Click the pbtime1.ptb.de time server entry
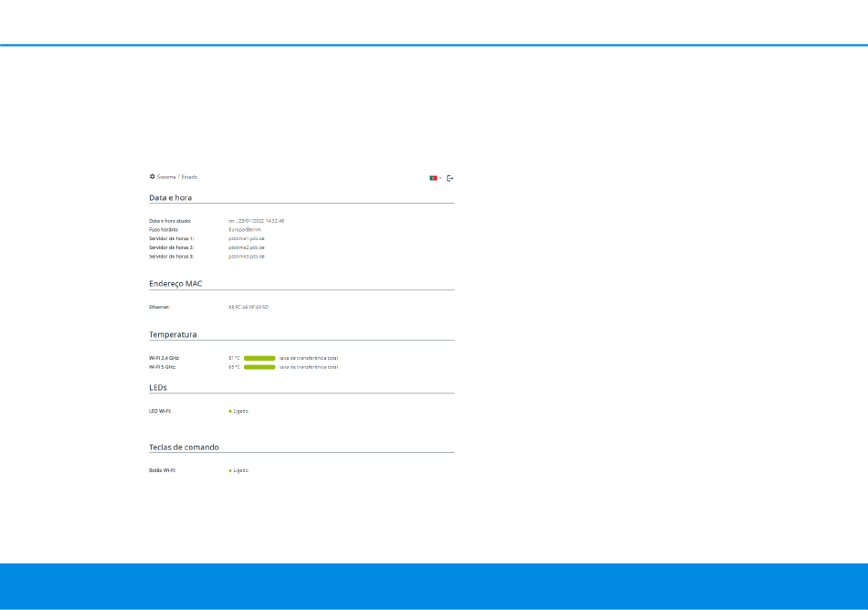 click(247, 239)
